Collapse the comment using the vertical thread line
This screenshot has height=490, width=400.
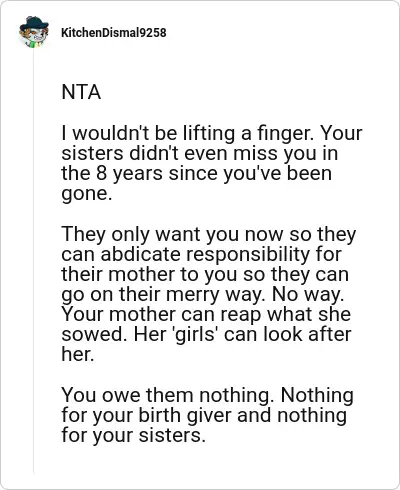coord(34,260)
